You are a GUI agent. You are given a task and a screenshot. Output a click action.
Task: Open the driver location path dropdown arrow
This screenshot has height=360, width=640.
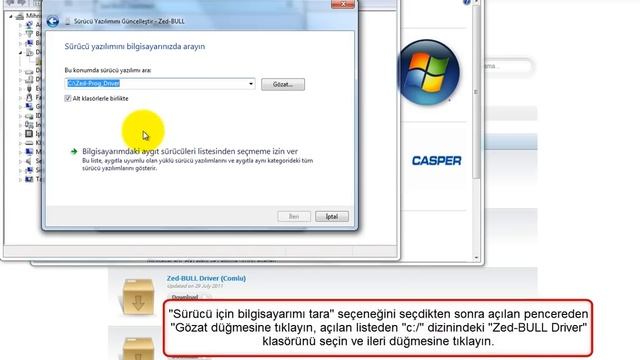[x=251, y=84]
